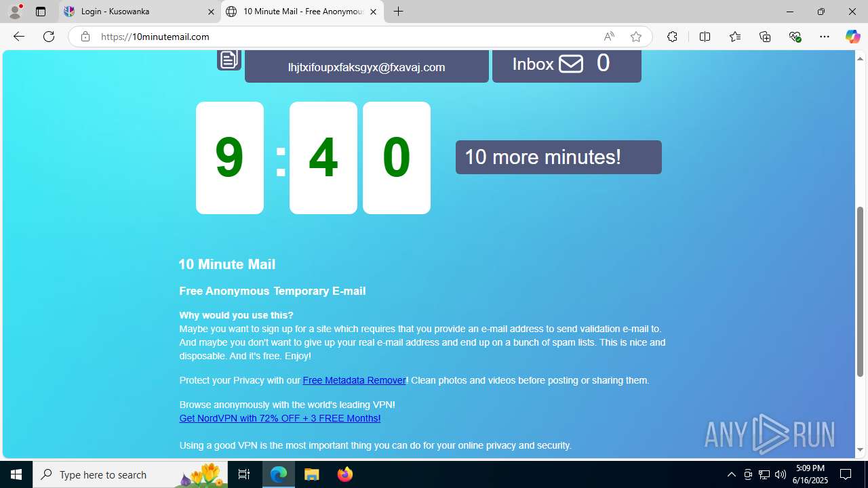Click the meet-now tray icon
868x488 pixels.
[748, 474]
